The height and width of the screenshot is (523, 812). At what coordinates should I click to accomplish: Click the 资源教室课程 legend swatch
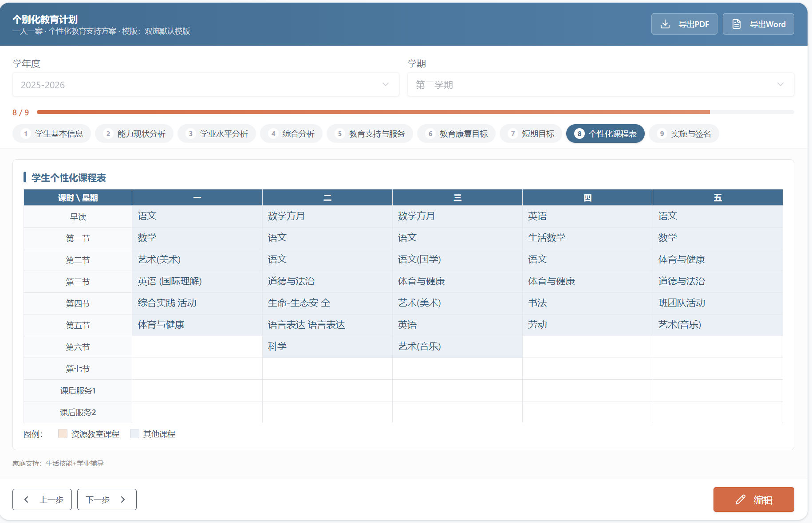[x=63, y=434]
